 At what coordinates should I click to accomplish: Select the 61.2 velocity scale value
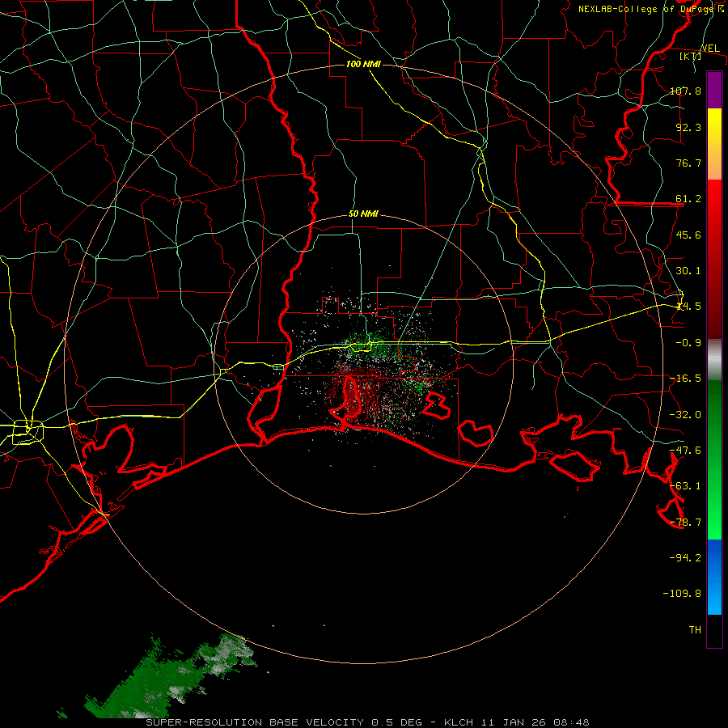click(688, 199)
